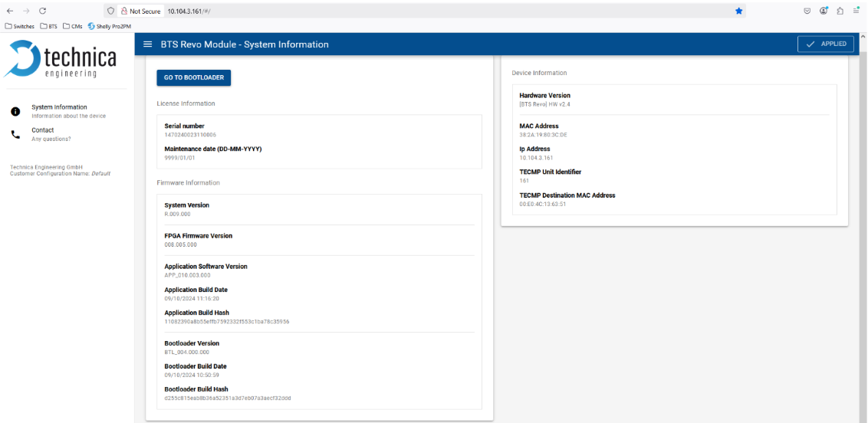Click the APPLIED button

[826, 44]
